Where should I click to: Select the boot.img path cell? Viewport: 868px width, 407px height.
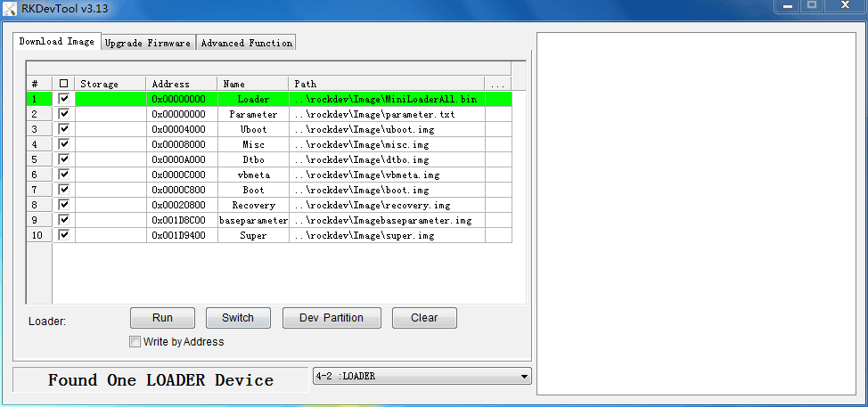(386, 190)
